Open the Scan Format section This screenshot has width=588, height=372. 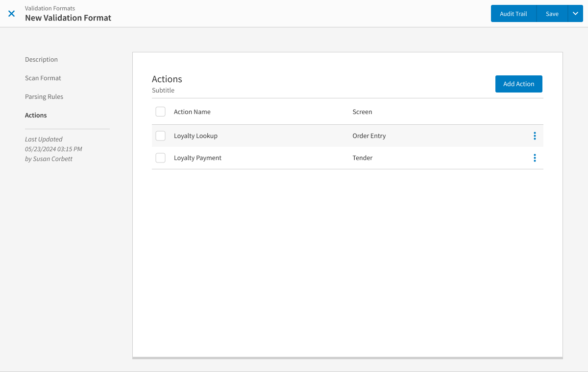[43, 78]
